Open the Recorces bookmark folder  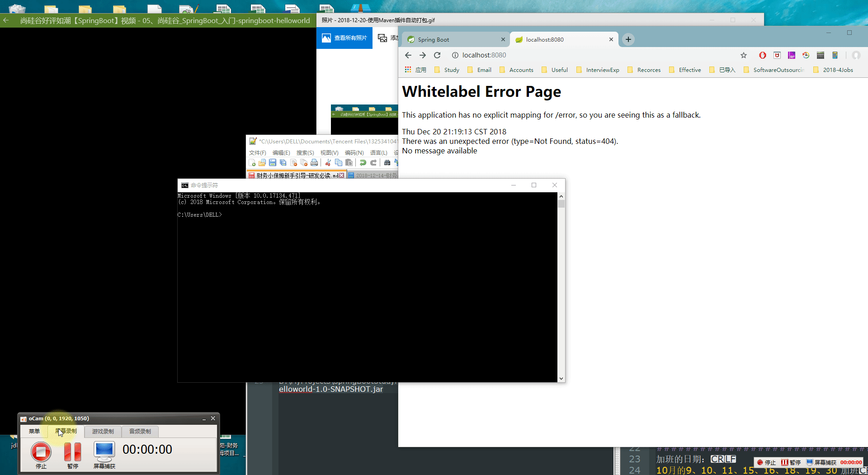(x=644, y=70)
